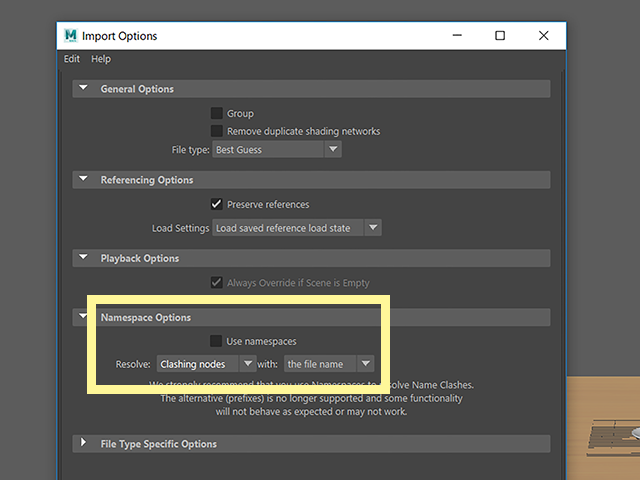
Task: Click the Maya logo icon in title bar
Action: (71, 36)
